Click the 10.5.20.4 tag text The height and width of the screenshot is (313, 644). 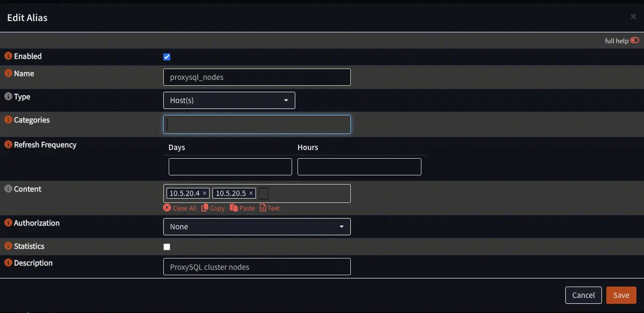(184, 193)
